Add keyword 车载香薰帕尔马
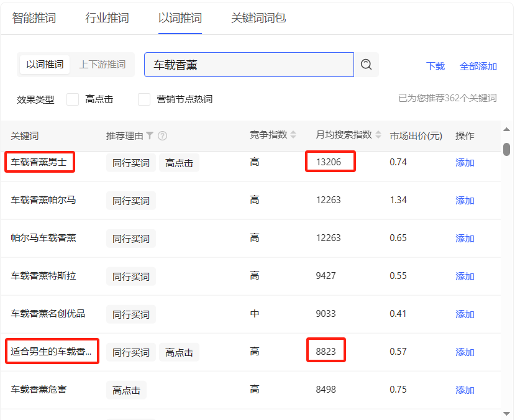 465,200
